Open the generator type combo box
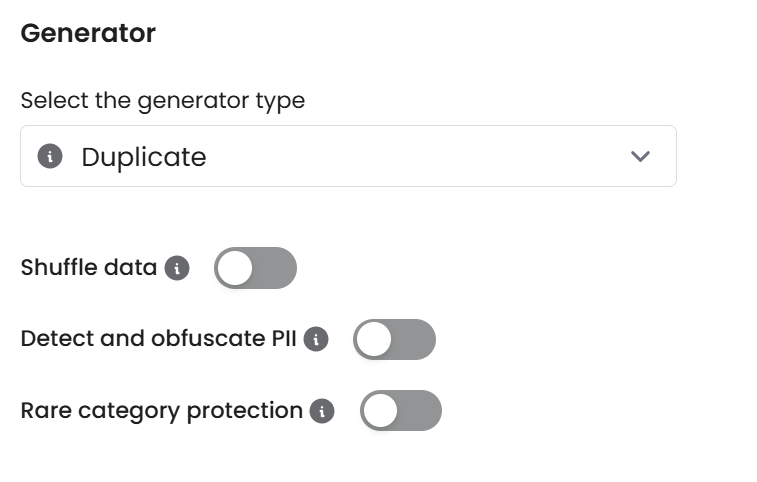Viewport: 757px width, 482px height. (x=348, y=156)
